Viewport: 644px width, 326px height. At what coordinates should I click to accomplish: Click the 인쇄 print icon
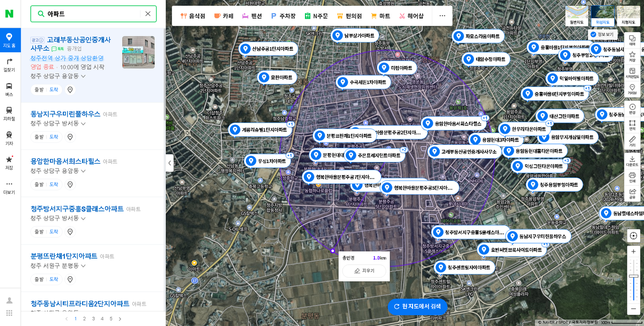(632, 177)
